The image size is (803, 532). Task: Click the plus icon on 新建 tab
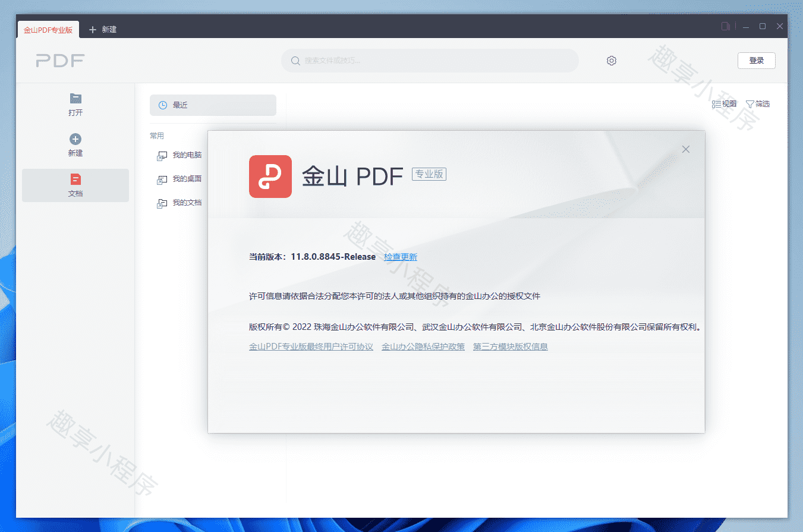coord(93,30)
